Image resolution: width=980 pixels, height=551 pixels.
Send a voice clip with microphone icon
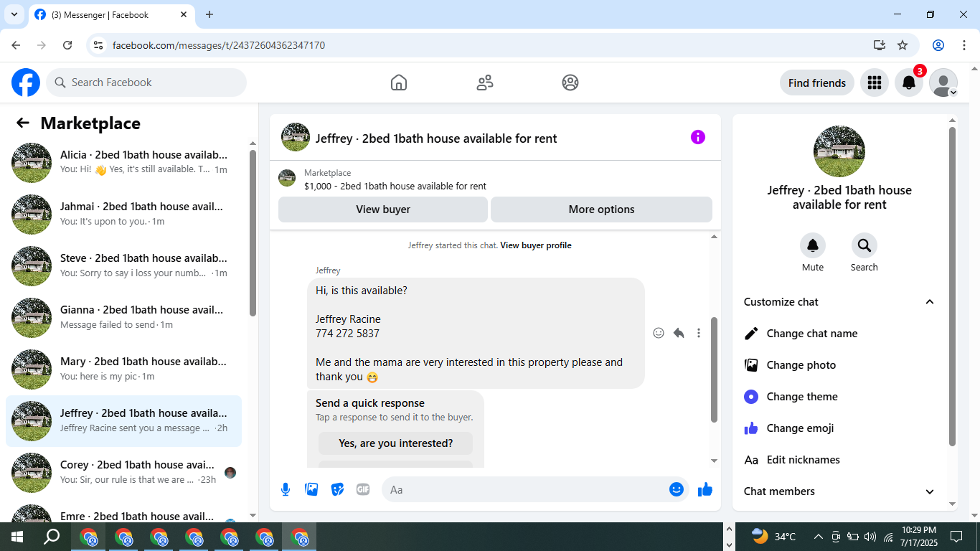coord(286,489)
